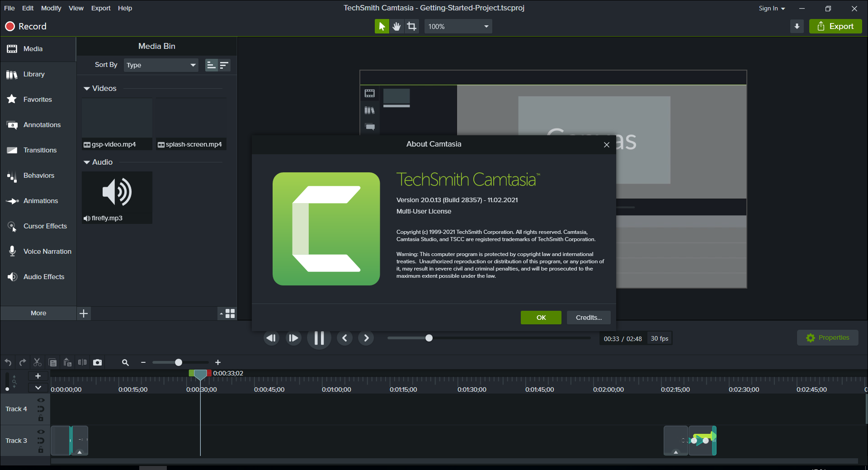Click OK in About Camtasia dialog
The height and width of the screenshot is (470, 868).
[x=541, y=318]
